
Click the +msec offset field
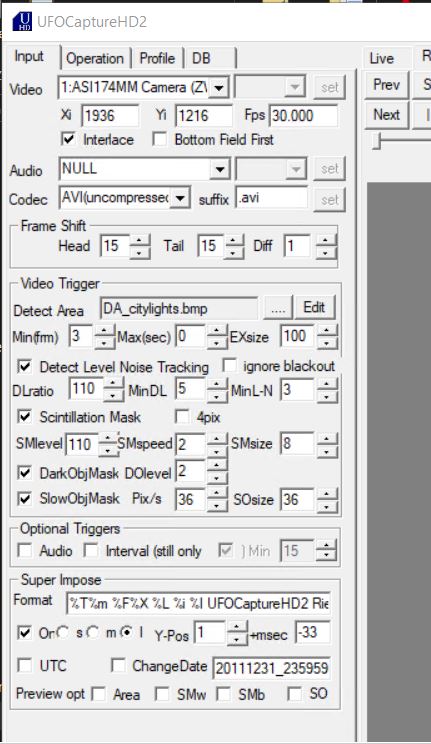pos(313,632)
